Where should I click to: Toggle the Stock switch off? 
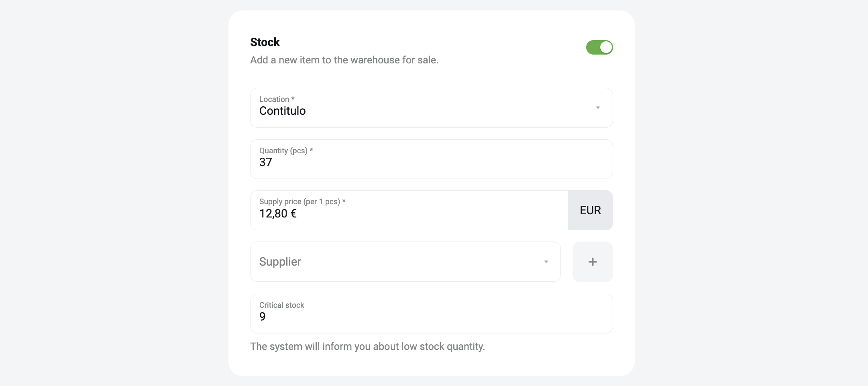[x=599, y=47]
